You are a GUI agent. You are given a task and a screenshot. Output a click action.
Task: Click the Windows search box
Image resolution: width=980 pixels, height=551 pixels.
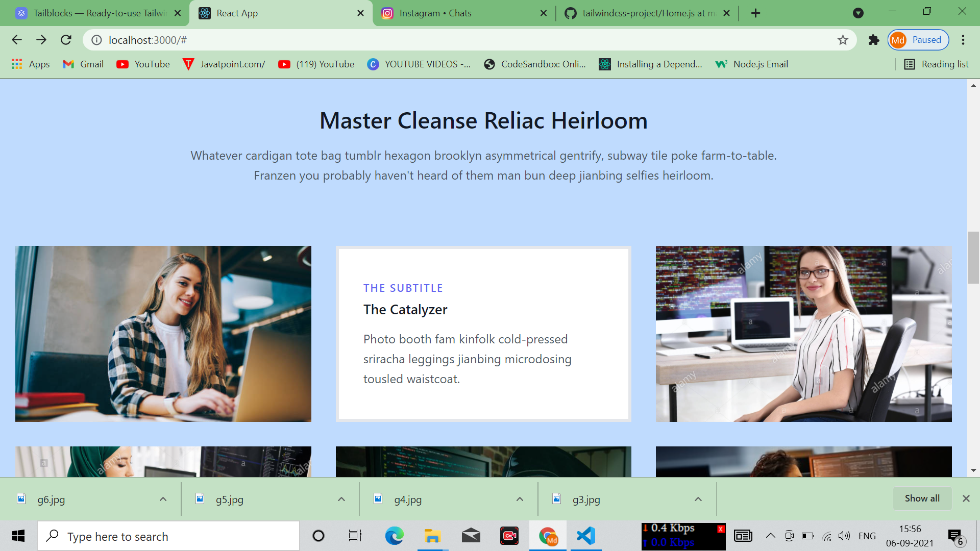point(168,536)
